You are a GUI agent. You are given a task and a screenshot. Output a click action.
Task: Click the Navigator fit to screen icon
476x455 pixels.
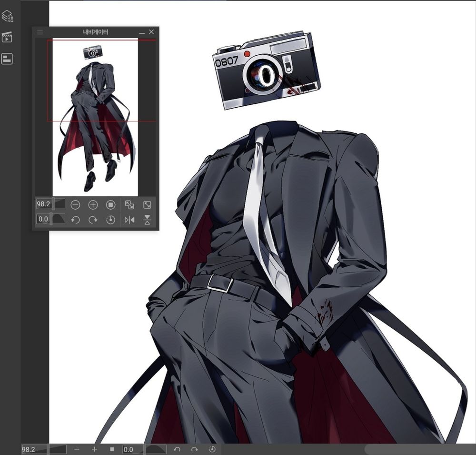coord(129,205)
